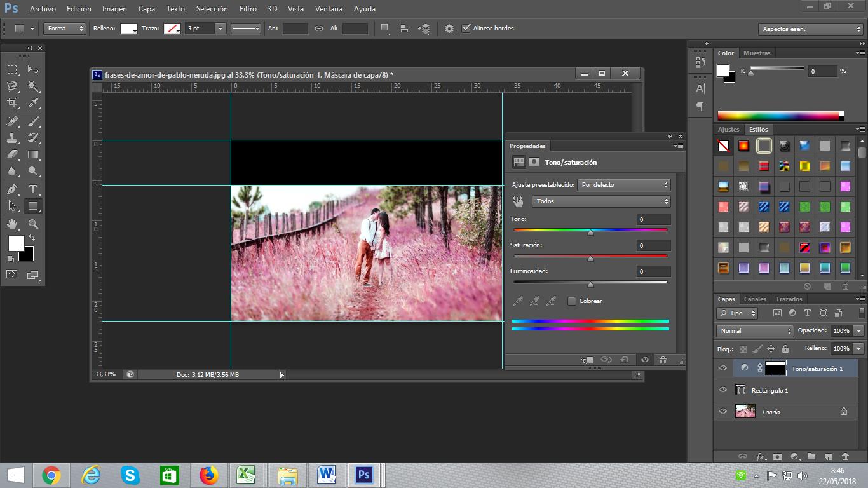
Task: Open Excel from the Windows taskbar
Action: point(245,475)
